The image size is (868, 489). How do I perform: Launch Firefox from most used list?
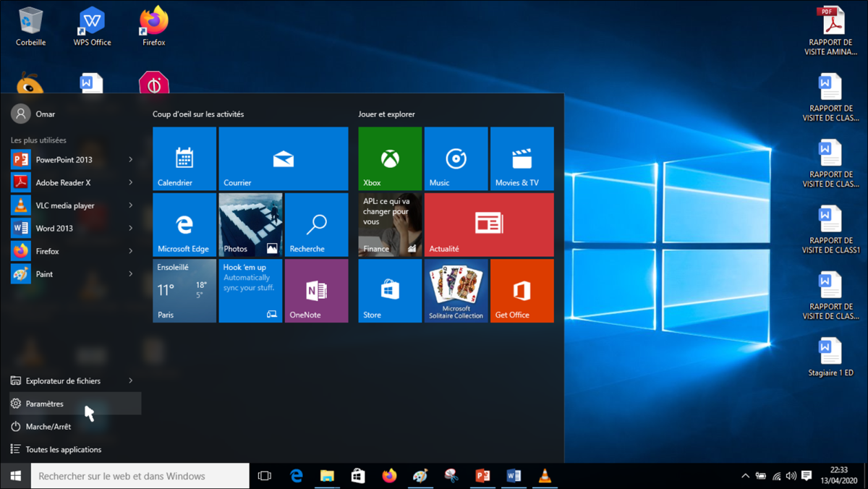click(x=75, y=251)
